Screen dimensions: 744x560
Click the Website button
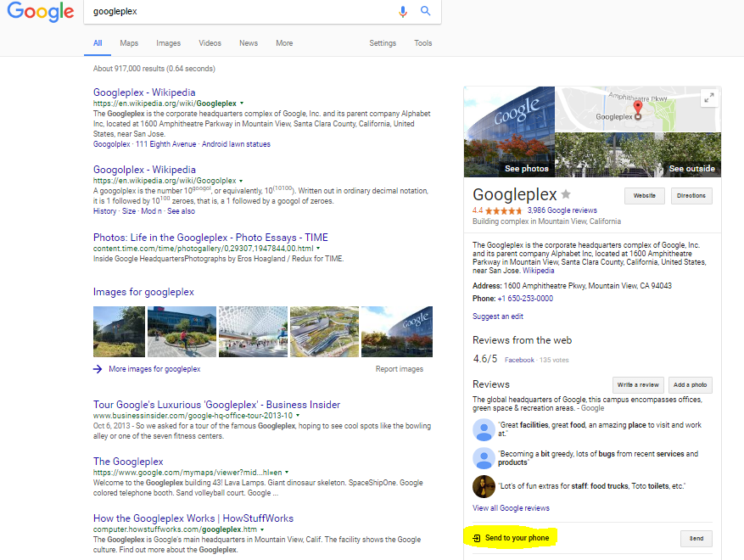tap(645, 196)
